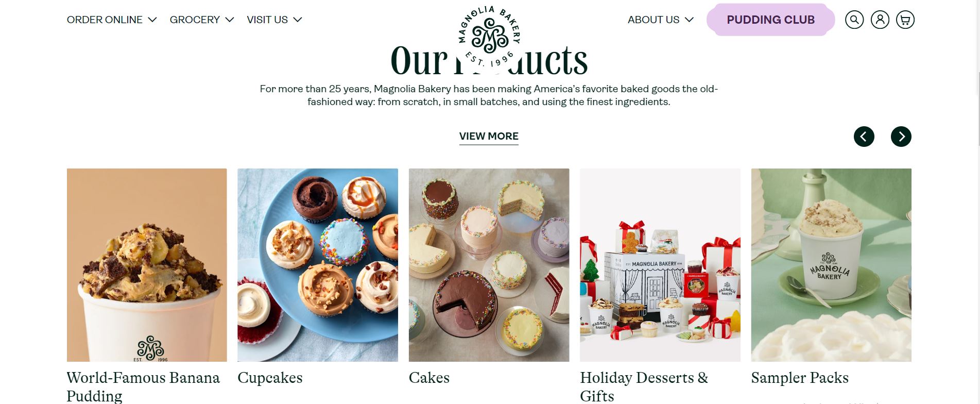Expand the Visit Us dropdown chevron
The image size is (980, 404).
[298, 20]
